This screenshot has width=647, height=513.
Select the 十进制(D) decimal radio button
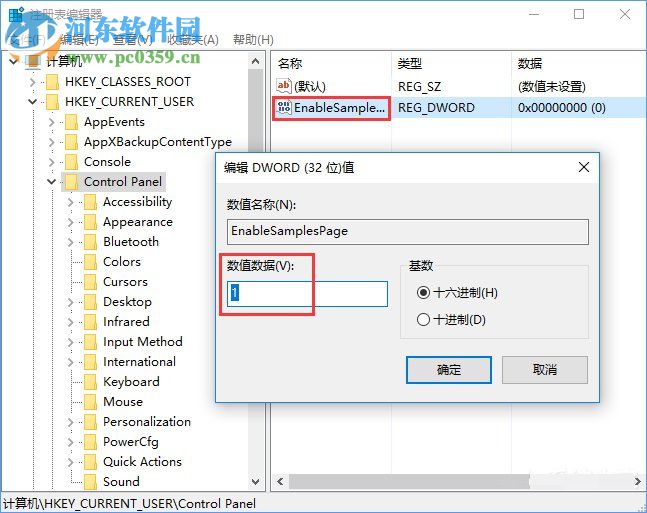[x=423, y=319]
